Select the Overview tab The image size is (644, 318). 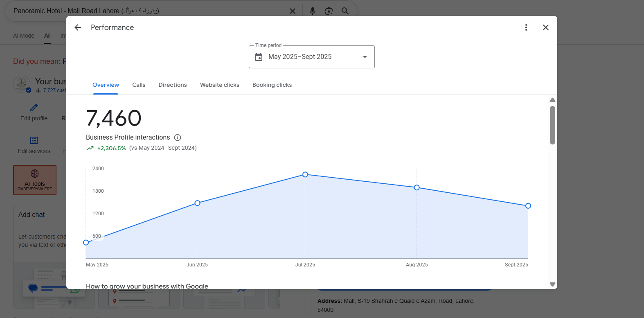click(x=106, y=85)
